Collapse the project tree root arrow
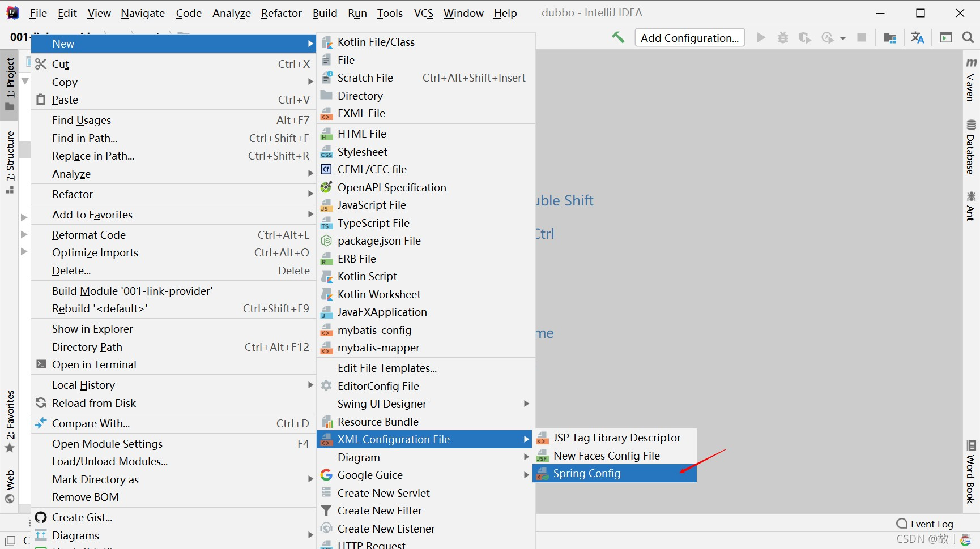This screenshot has height=549, width=980. 24,82
